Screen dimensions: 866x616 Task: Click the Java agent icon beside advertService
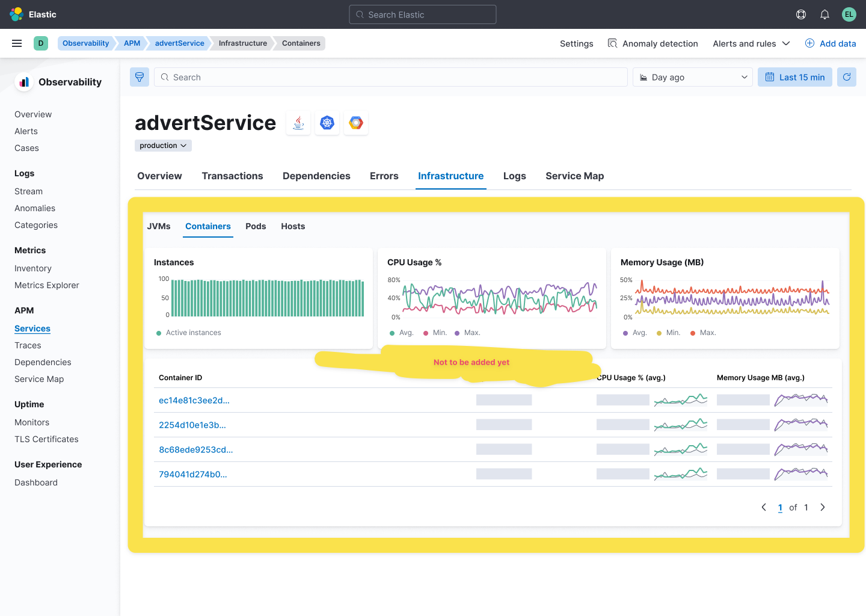pyautogui.click(x=298, y=122)
